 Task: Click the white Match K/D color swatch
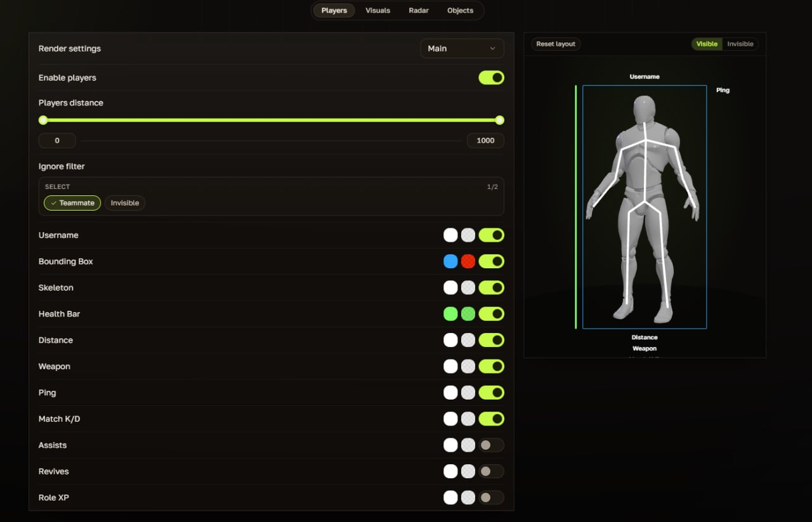450,419
